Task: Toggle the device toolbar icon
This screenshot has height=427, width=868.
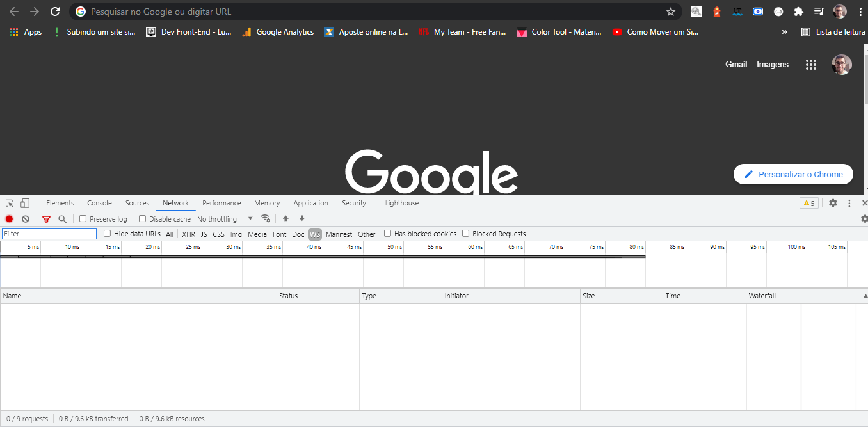Action: [24, 203]
